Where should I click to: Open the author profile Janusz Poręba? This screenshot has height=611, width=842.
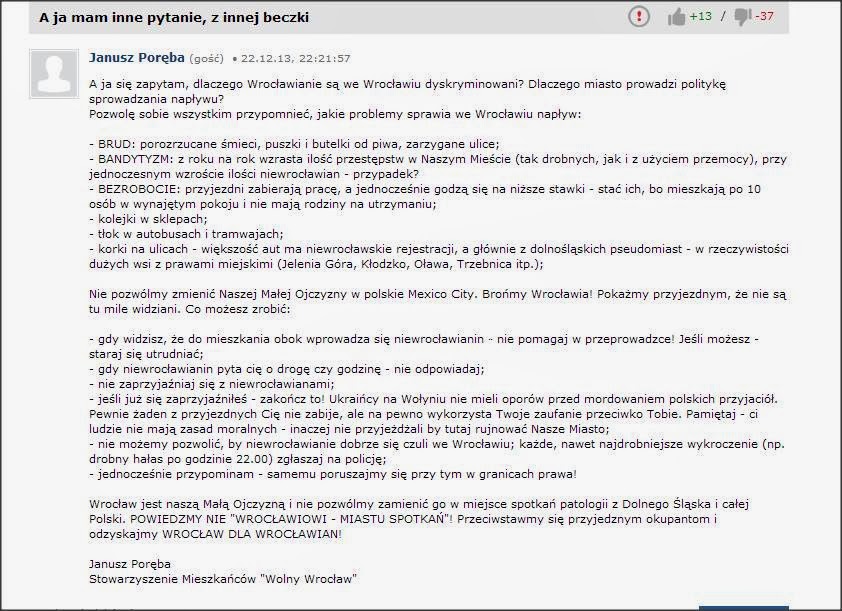(x=137, y=57)
